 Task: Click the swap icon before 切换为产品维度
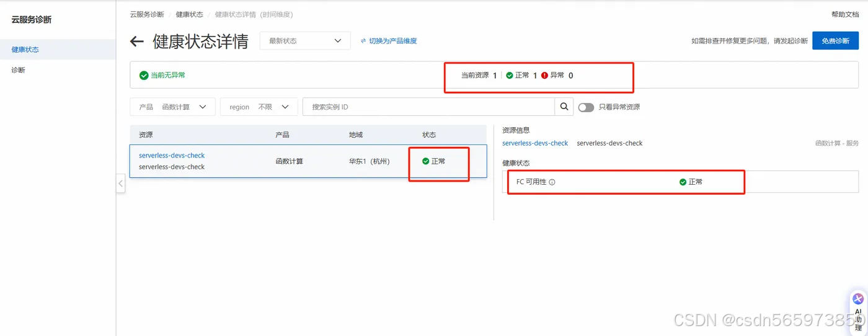click(x=363, y=41)
